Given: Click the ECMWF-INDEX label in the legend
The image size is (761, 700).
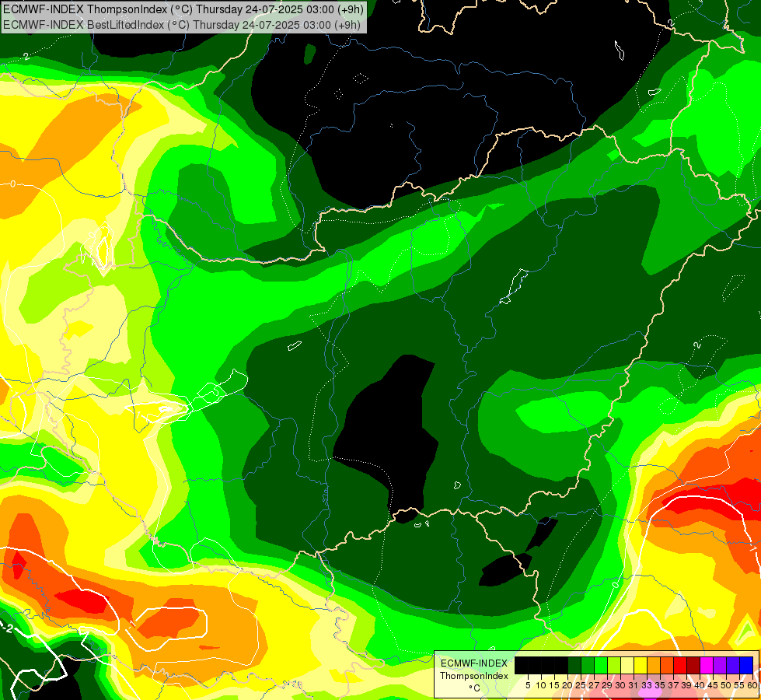Looking at the screenshot, I should coord(474,663).
